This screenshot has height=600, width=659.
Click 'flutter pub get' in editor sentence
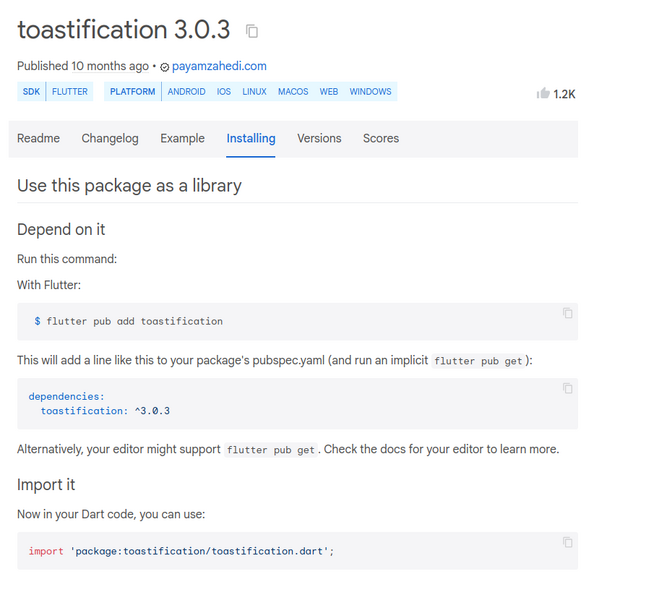(x=271, y=450)
